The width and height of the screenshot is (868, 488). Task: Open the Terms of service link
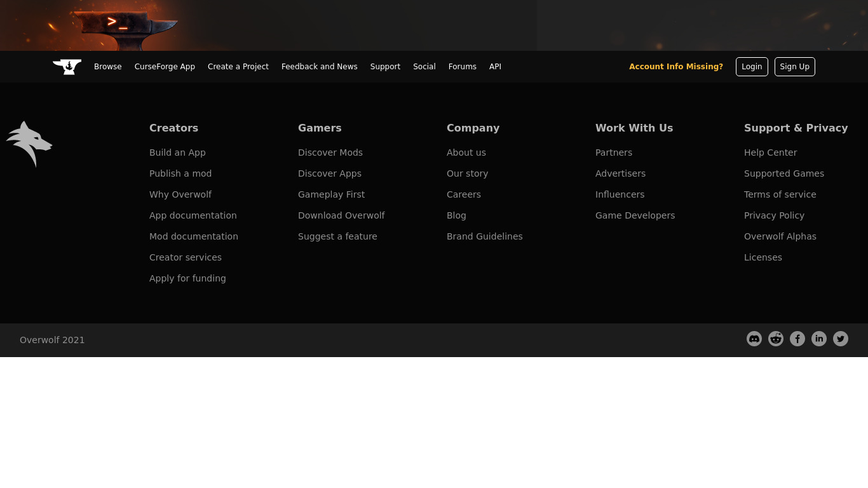click(x=780, y=194)
